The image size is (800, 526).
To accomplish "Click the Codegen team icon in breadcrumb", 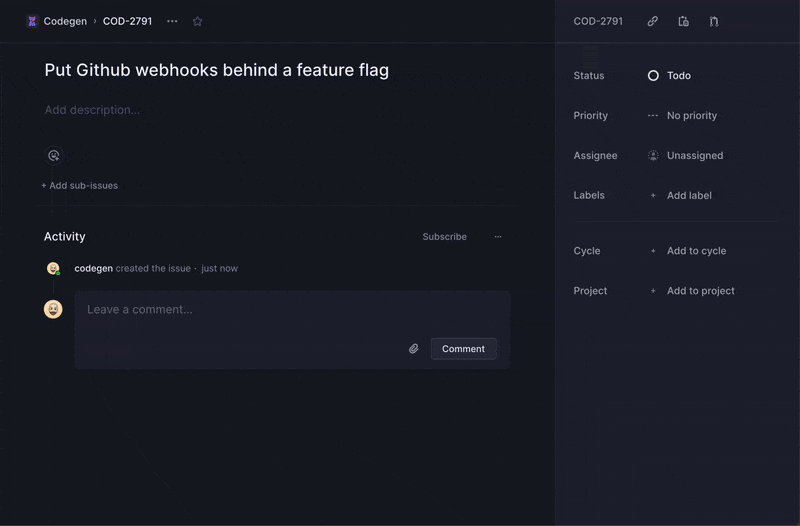I will click(32, 21).
